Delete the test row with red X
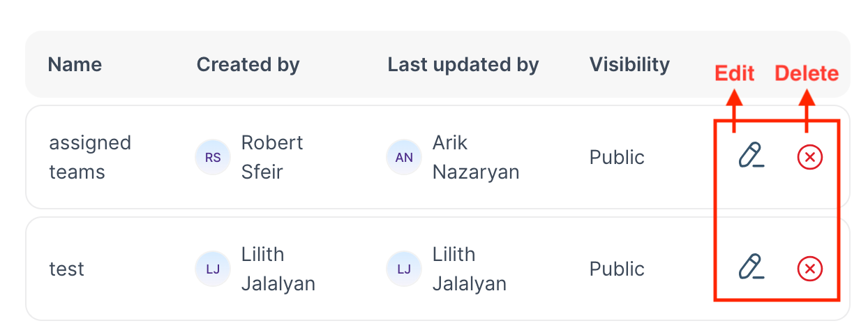The image size is (868, 328). (810, 269)
